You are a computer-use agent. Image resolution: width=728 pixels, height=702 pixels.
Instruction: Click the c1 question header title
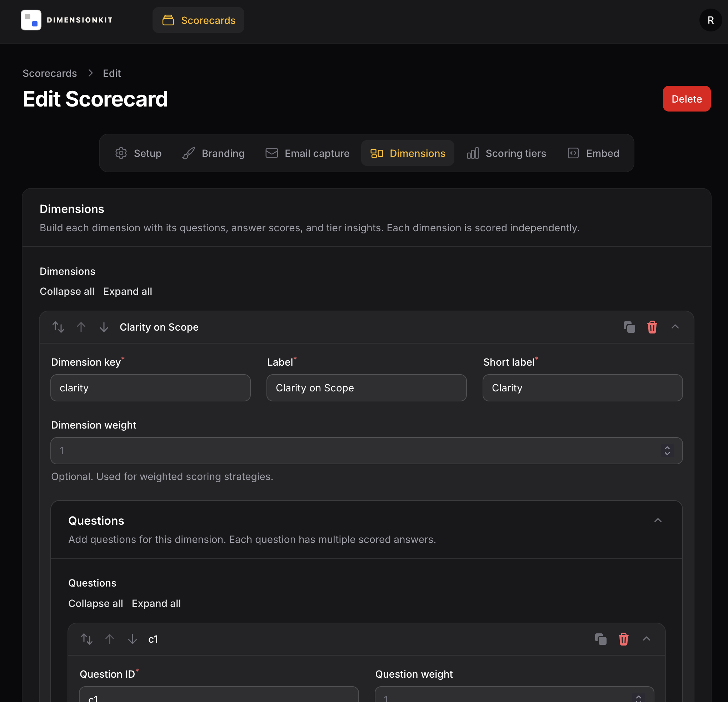click(x=153, y=639)
